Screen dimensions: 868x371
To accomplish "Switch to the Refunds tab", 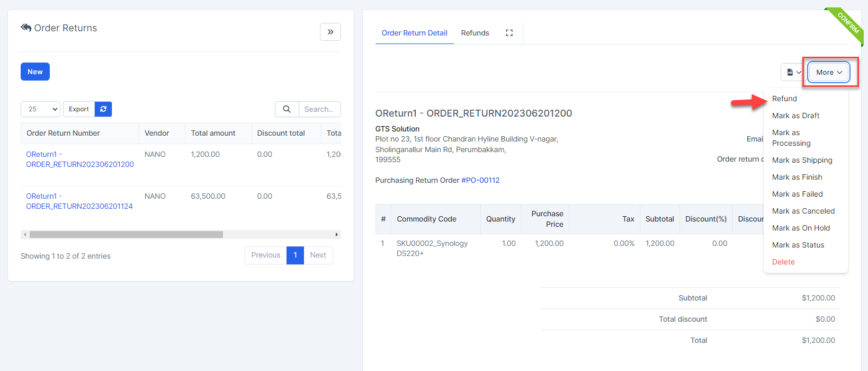I will [475, 33].
